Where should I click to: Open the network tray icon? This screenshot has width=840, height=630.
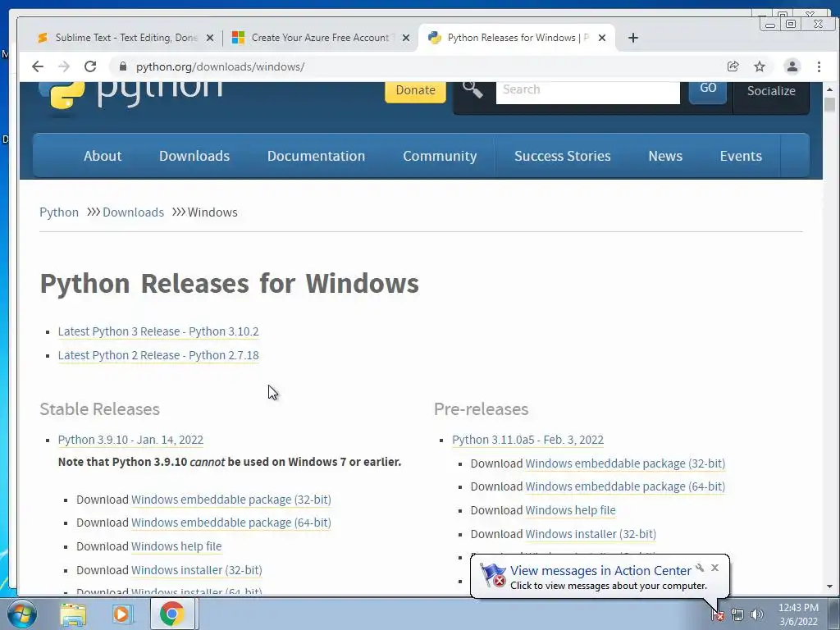pyautogui.click(x=737, y=614)
